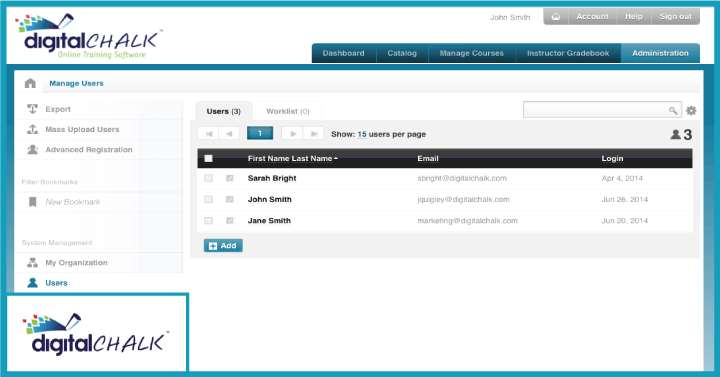Open the Administration tab

660,53
